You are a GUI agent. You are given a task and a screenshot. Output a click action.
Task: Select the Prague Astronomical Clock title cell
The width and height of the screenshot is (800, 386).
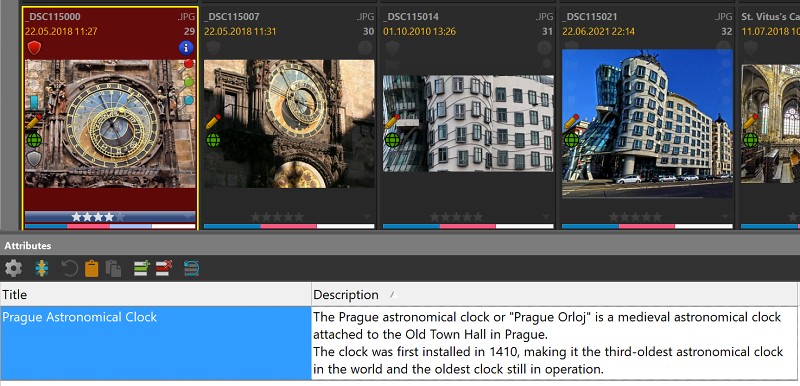(156, 343)
